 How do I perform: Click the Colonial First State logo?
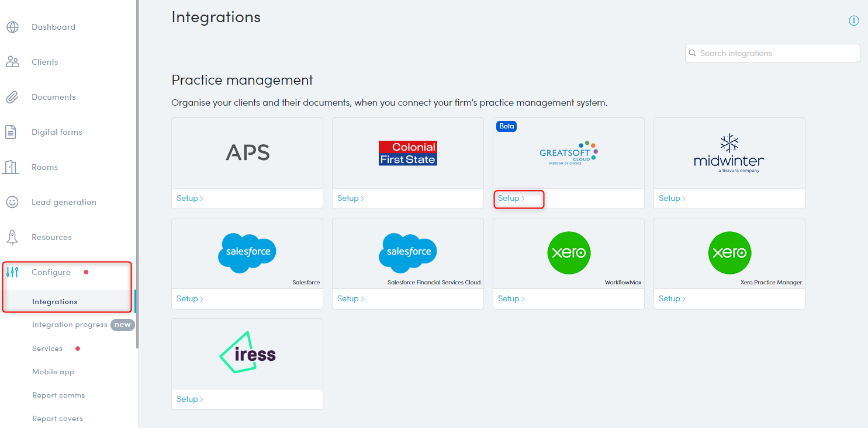(408, 153)
